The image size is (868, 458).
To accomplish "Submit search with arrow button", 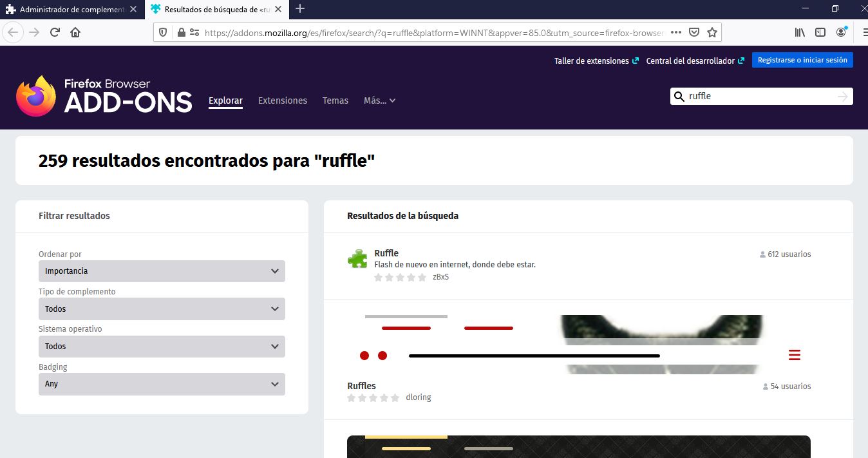I will [x=843, y=97].
